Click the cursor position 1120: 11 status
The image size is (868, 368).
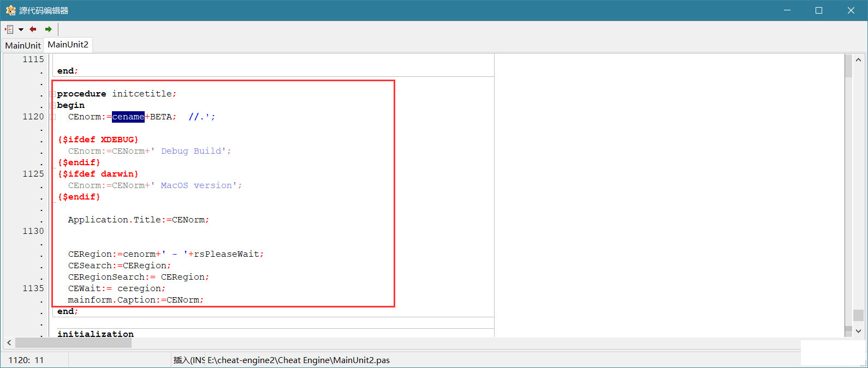(x=26, y=360)
